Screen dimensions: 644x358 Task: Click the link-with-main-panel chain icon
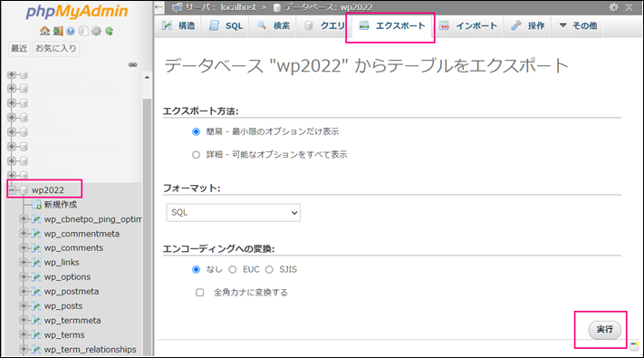[132, 64]
